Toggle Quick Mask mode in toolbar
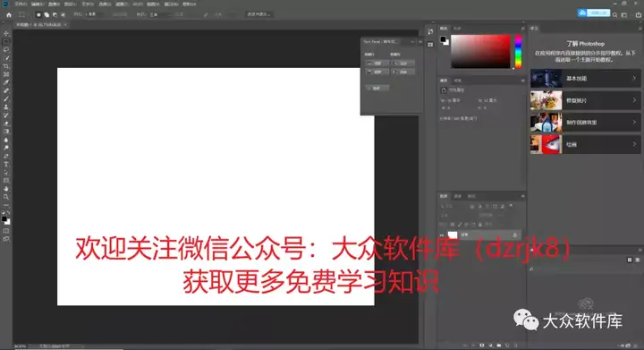Screen dimensions: 644x350 click(x=5, y=231)
